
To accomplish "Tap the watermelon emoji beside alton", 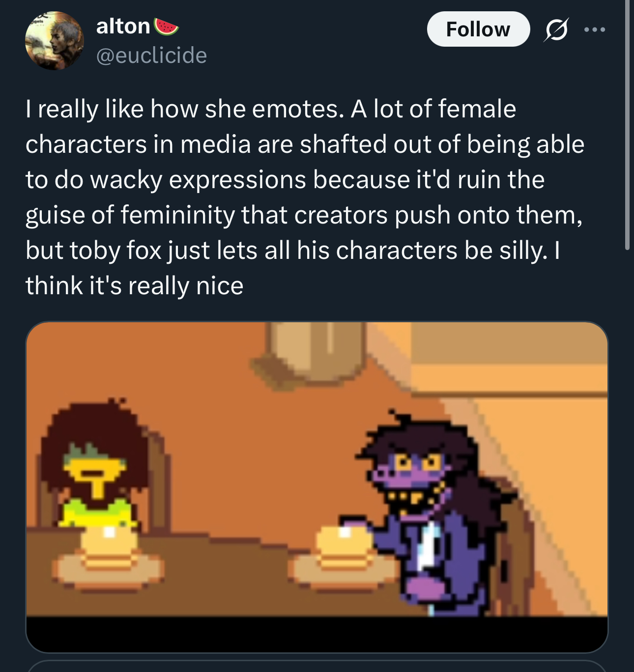I will click(166, 27).
